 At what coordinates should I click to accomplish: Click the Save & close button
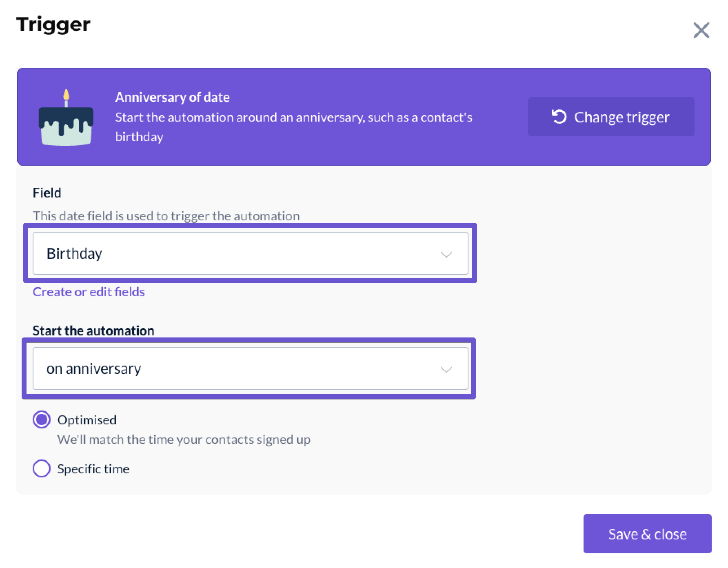647,534
